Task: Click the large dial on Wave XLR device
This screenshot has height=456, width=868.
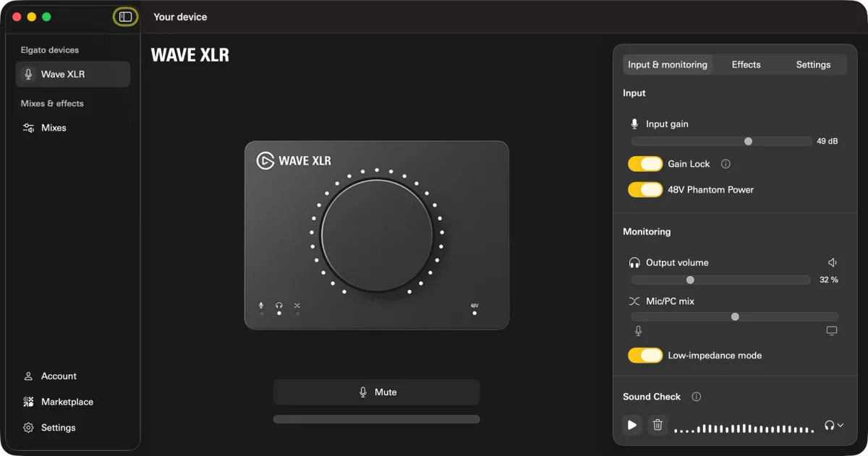Action: coord(376,235)
